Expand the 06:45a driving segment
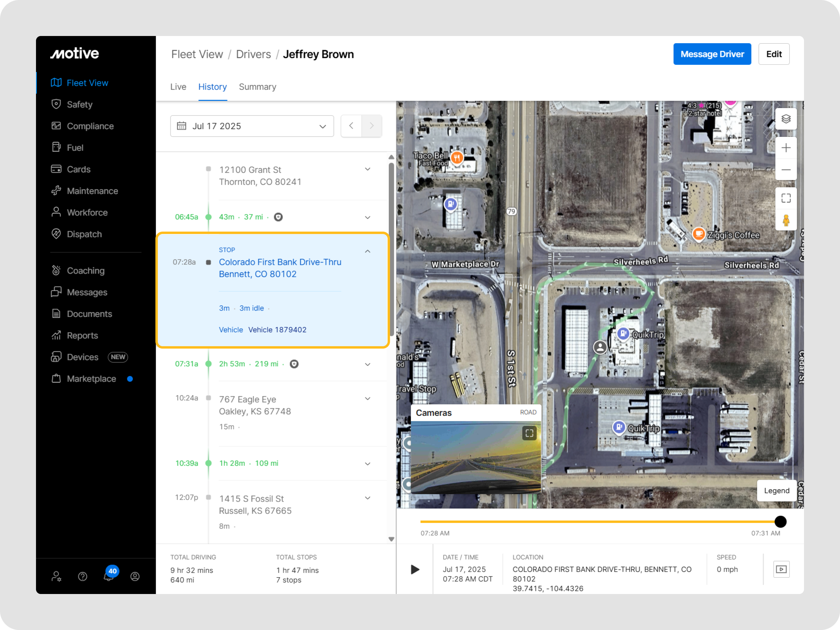Viewport: 840px width, 630px height. 367,217
